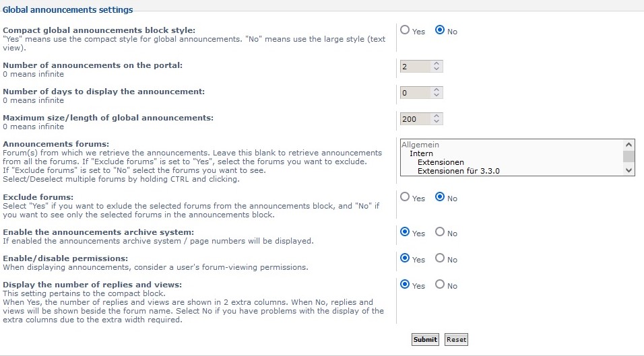
Task: Select Yes for displaying replies and views
Action: [405, 285]
